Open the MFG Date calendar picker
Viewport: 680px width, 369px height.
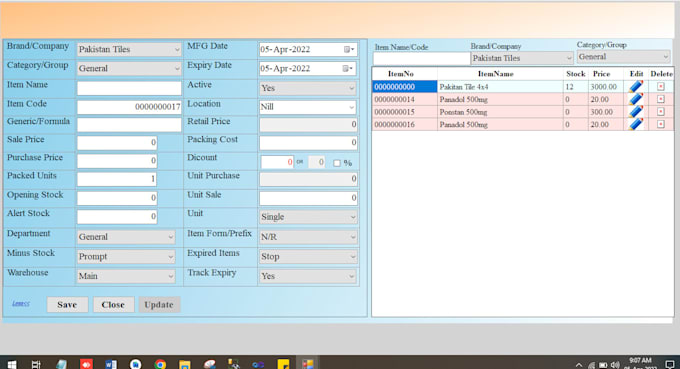(349, 49)
